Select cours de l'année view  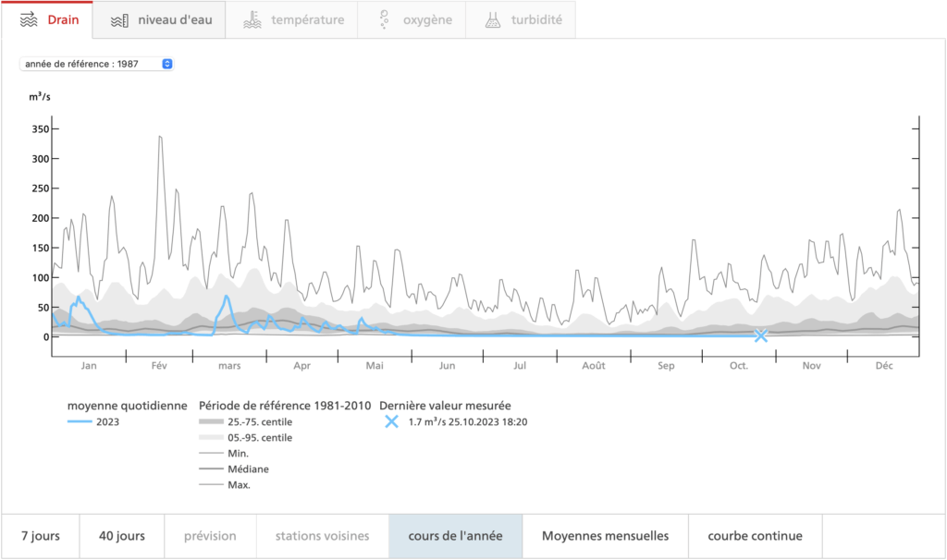[x=455, y=536]
